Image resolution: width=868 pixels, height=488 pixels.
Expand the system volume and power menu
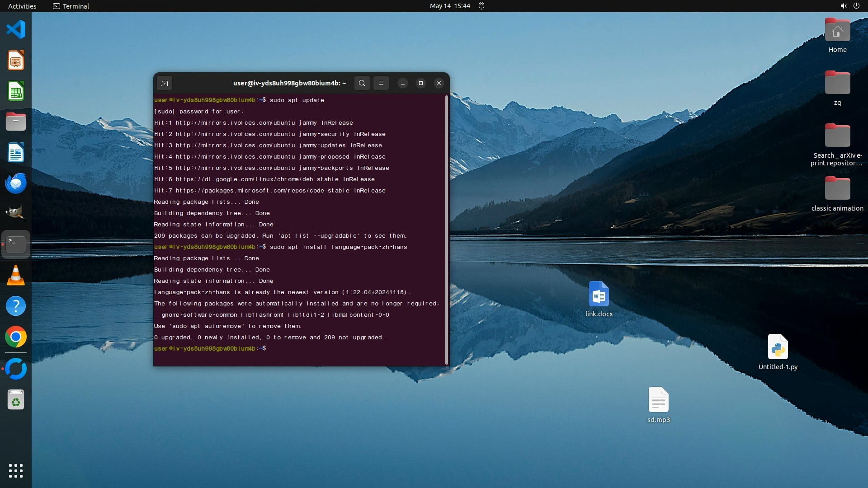click(x=849, y=6)
